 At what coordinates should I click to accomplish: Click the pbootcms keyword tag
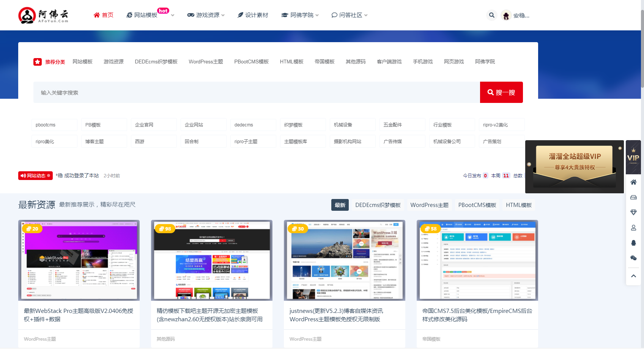click(x=54, y=124)
